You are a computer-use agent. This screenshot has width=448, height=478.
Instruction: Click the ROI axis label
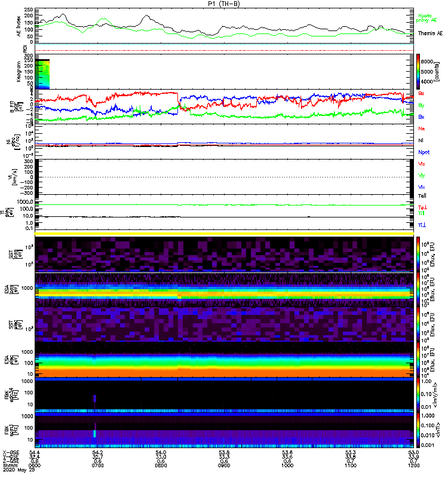pyautogui.click(x=26, y=48)
